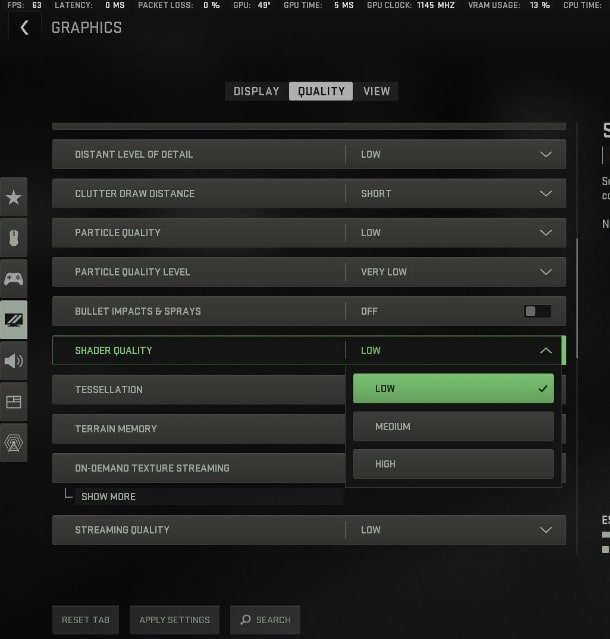
Task: Open Interface settings sidebar icon
Action: point(14,402)
